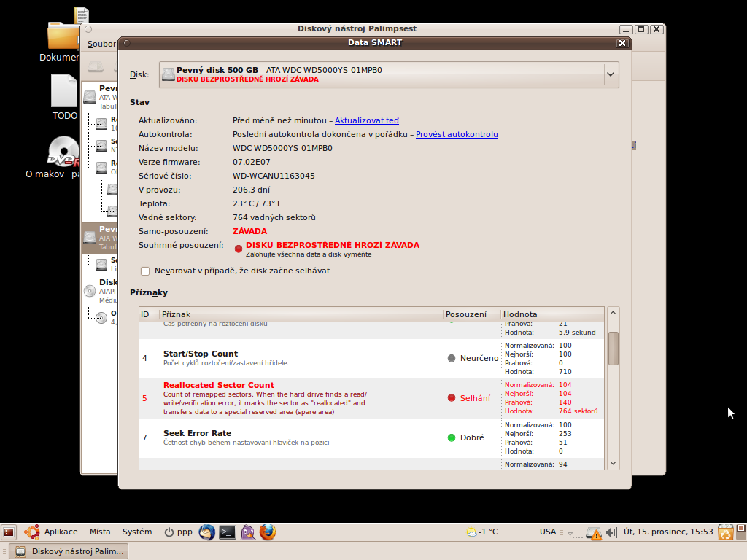Screen dimensions: 747x560
Task: Click the 206,3 dní powered-on value
Action: 251,190
